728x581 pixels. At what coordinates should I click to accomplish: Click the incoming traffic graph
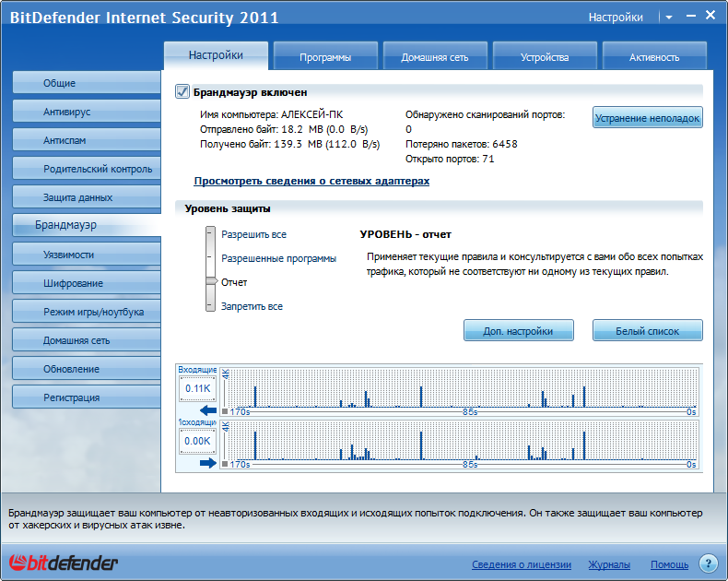(460, 390)
